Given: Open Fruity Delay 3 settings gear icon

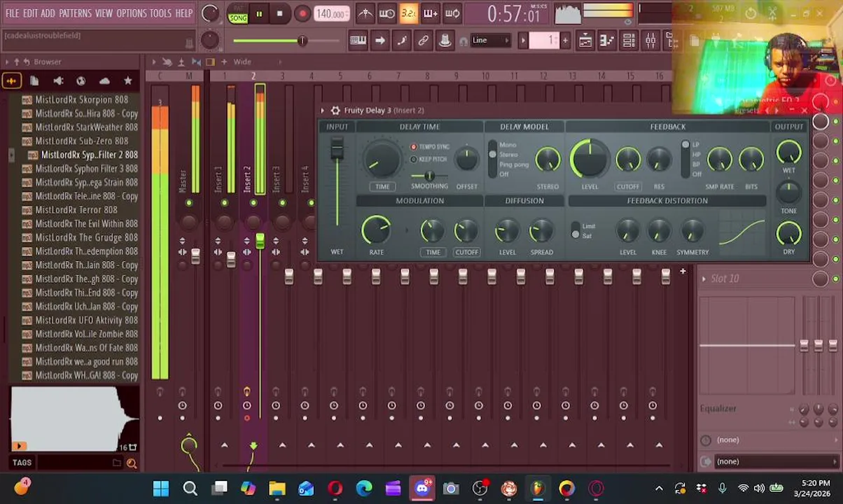Looking at the screenshot, I should pos(335,111).
